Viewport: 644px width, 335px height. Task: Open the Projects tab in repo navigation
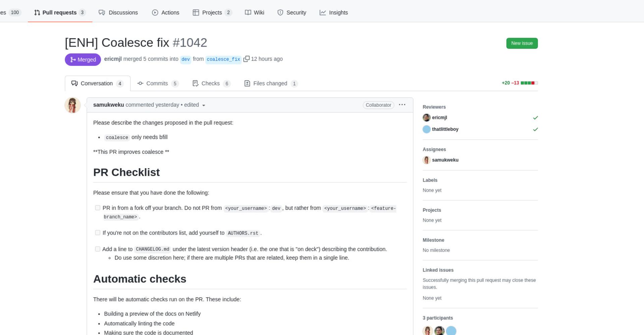(x=212, y=12)
